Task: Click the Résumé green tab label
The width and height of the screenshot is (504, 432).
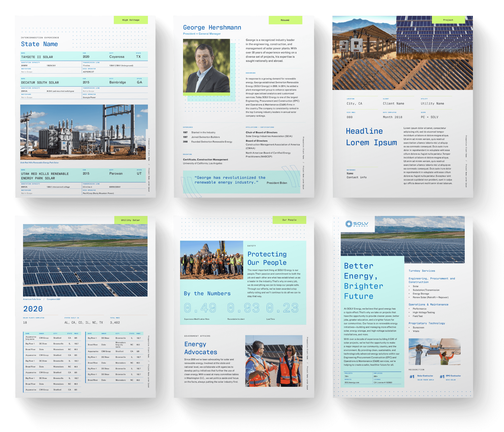Action: (x=285, y=20)
